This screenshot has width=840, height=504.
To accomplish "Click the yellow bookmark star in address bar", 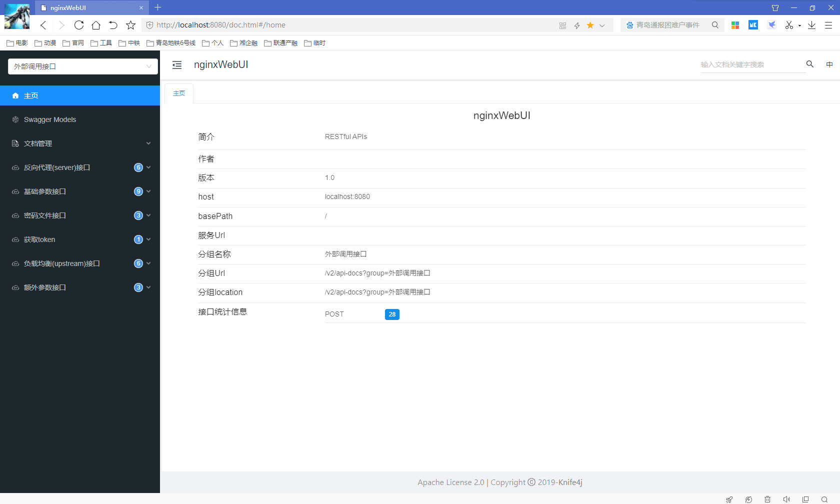I will 590,25.
